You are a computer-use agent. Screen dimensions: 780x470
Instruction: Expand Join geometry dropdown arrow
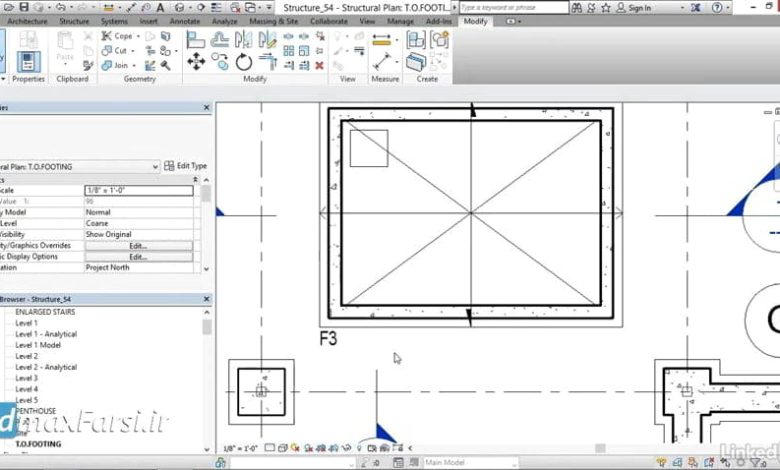click(134, 65)
